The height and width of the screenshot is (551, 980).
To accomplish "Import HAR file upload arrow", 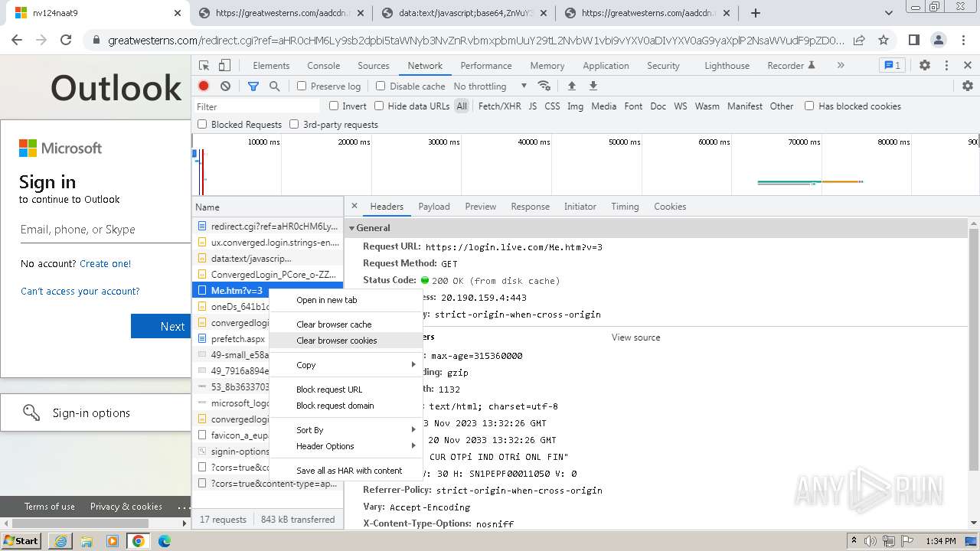I will (571, 86).
